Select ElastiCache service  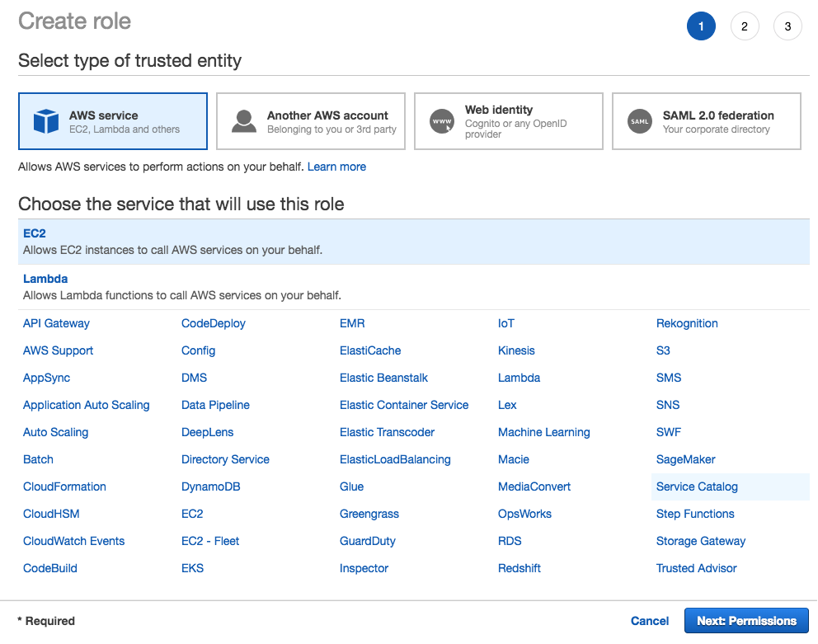click(x=370, y=350)
